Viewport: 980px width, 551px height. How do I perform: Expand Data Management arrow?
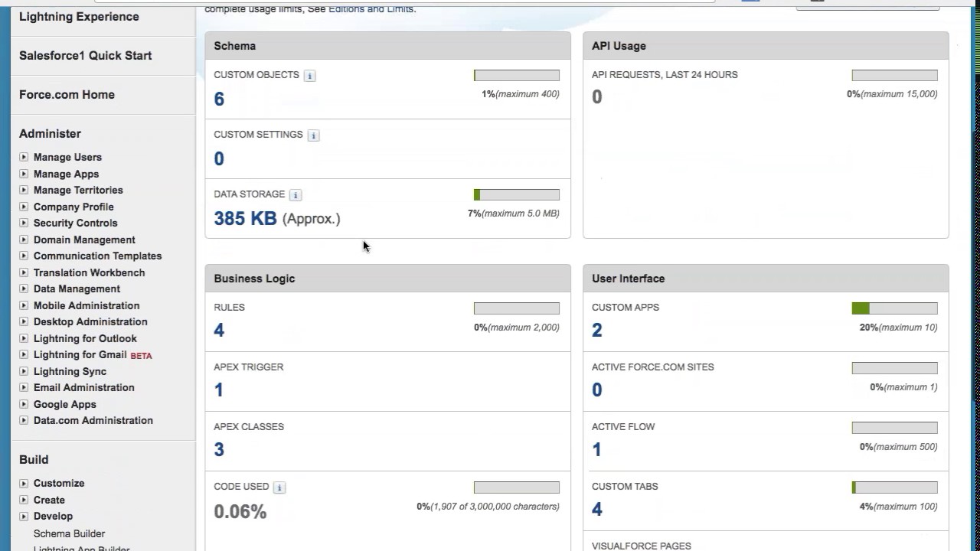click(24, 289)
